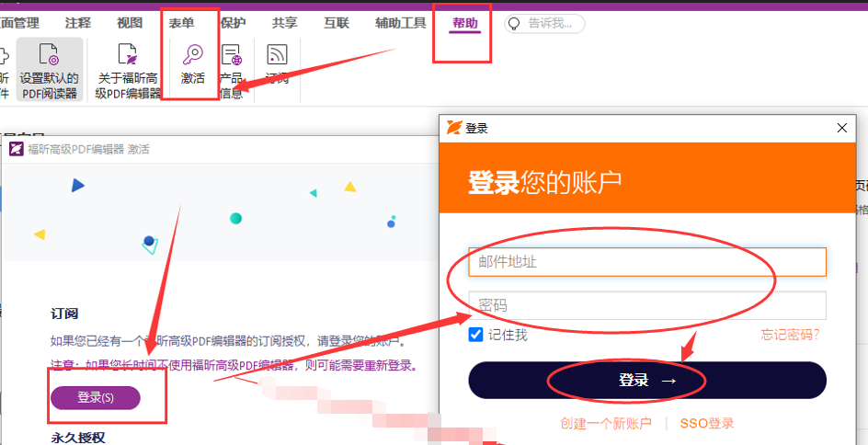Open the 注释 ribbon tab

(78, 23)
